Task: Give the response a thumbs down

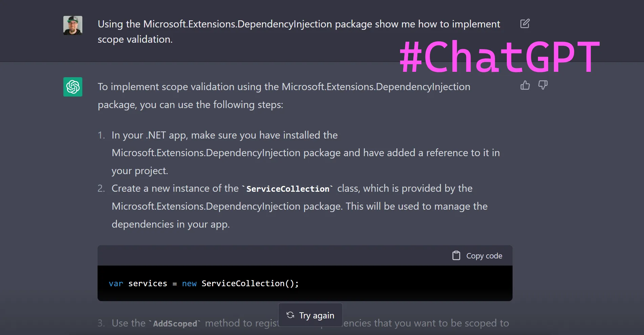Action: tap(543, 85)
